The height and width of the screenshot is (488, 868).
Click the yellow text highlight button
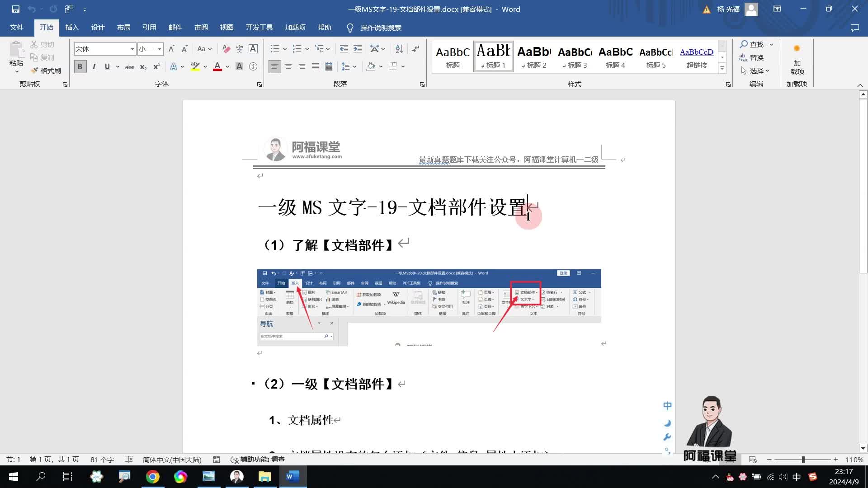coord(195,67)
